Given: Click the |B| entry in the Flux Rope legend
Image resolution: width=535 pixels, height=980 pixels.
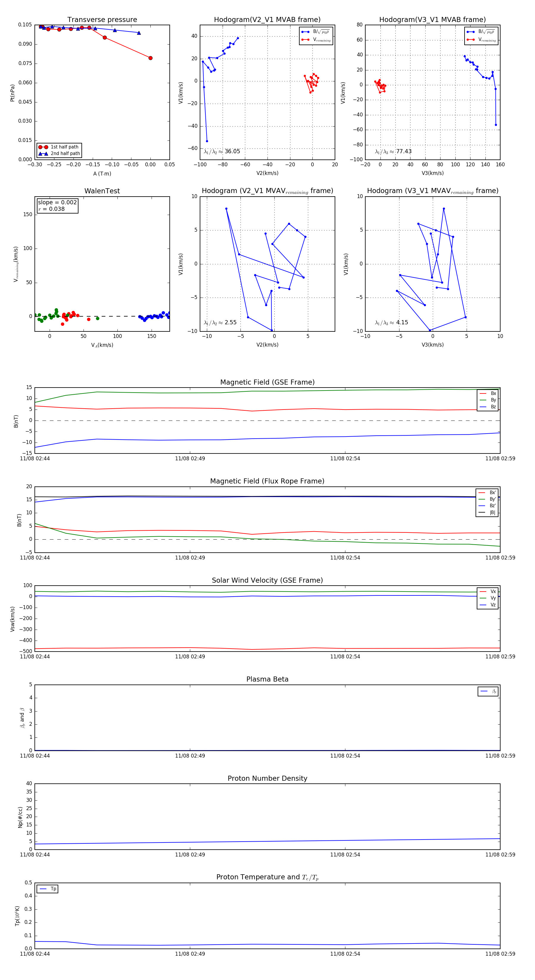Looking at the screenshot, I should click(487, 513).
